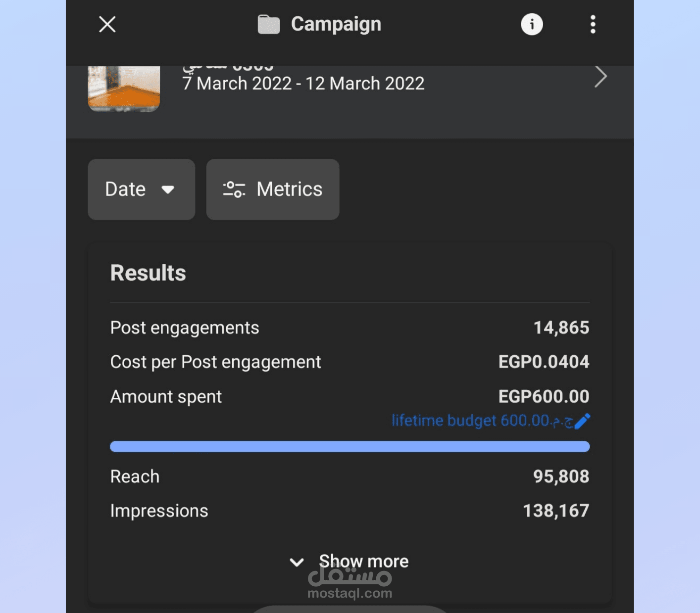The image size is (700, 613).
Task: Click the Impressions value 138,167
Action: 556,511
